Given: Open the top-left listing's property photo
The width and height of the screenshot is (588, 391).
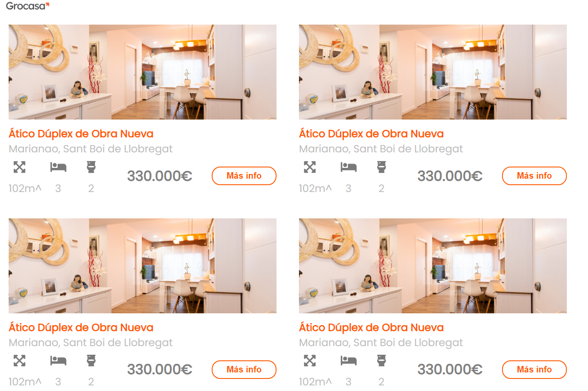Looking at the screenshot, I should [x=143, y=72].
